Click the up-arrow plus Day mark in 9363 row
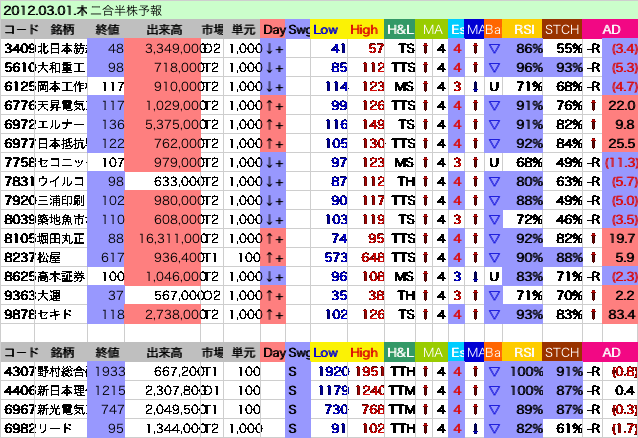 [274, 296]
